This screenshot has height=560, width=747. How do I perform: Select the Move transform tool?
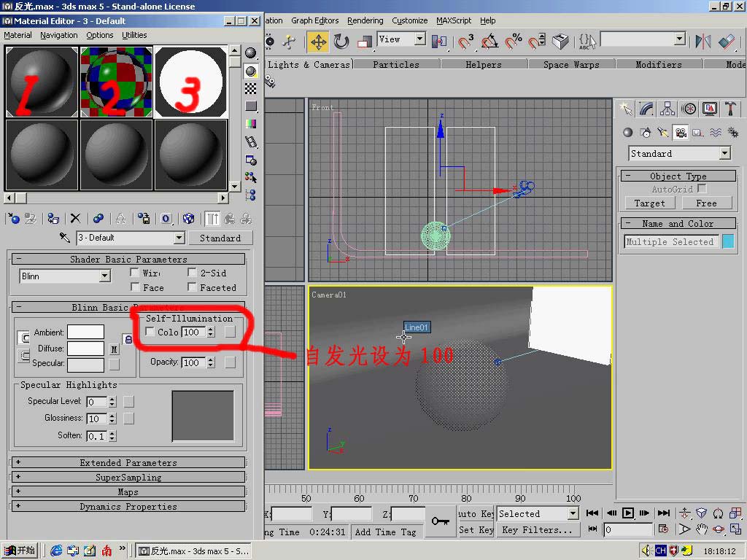tap(318, 42)
